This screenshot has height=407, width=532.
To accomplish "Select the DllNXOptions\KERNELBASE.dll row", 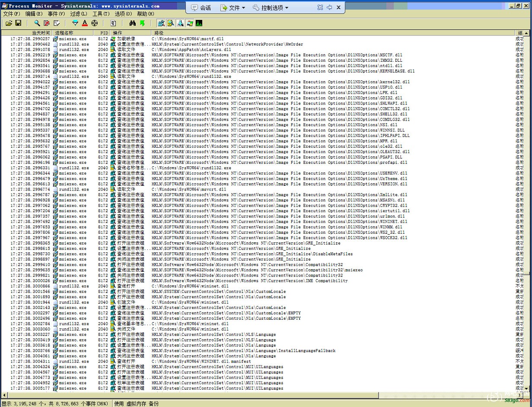I will (262, 71).
